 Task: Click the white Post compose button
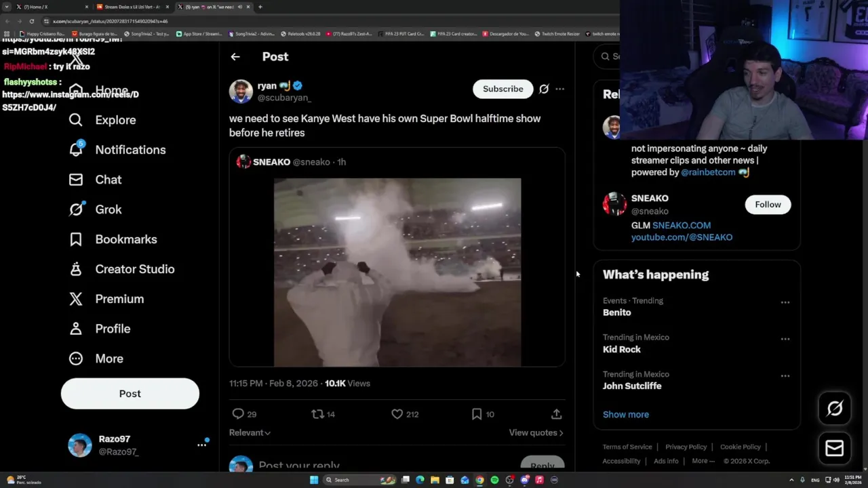click(x=130, y=394)
